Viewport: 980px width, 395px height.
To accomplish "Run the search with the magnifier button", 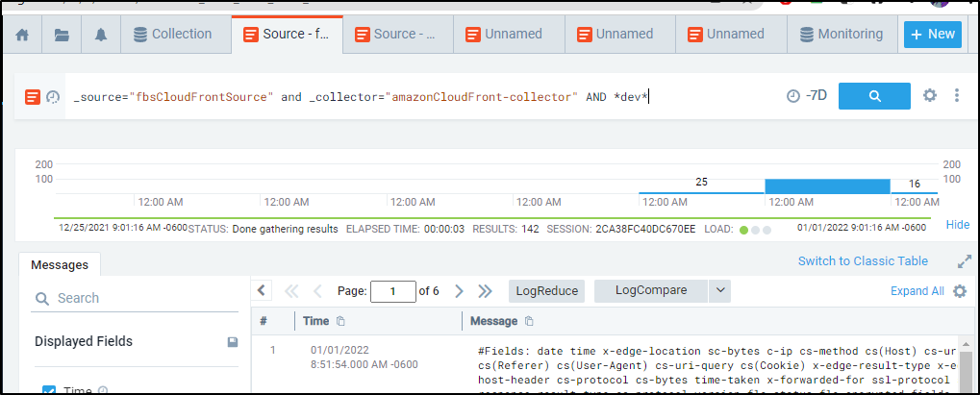I will point(874,95).
